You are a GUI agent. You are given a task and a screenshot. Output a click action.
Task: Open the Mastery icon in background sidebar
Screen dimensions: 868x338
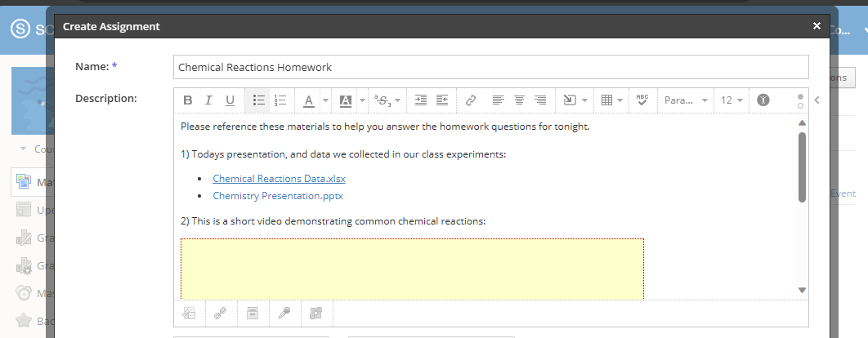tap(23, 293)
